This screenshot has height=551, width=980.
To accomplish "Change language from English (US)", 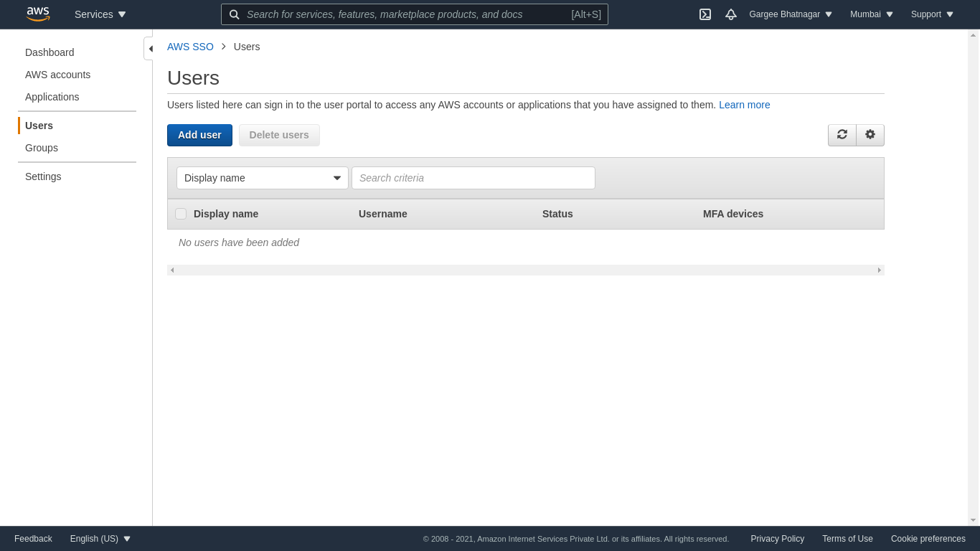I will point(100,539).
